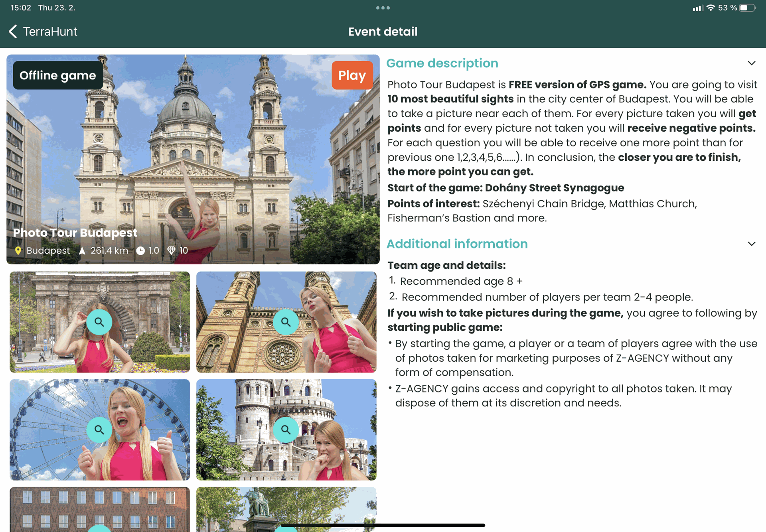Tap the 15:02 clock in status bar
Screen dimensions: 766x532
coord(21,8)
